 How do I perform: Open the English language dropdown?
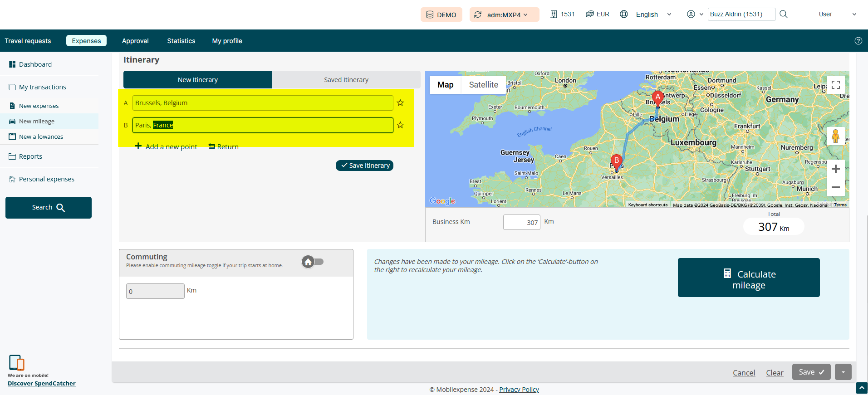[x=652, y=15]
